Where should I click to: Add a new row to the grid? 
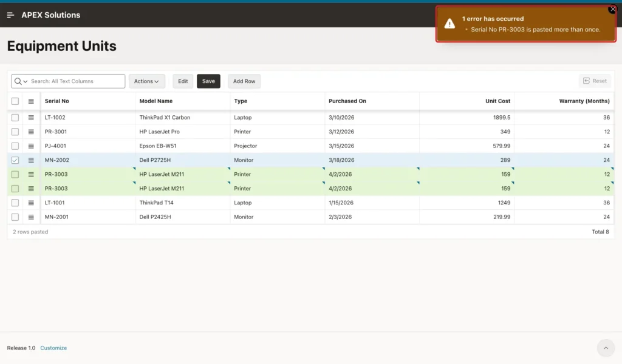tap(244, 81)
